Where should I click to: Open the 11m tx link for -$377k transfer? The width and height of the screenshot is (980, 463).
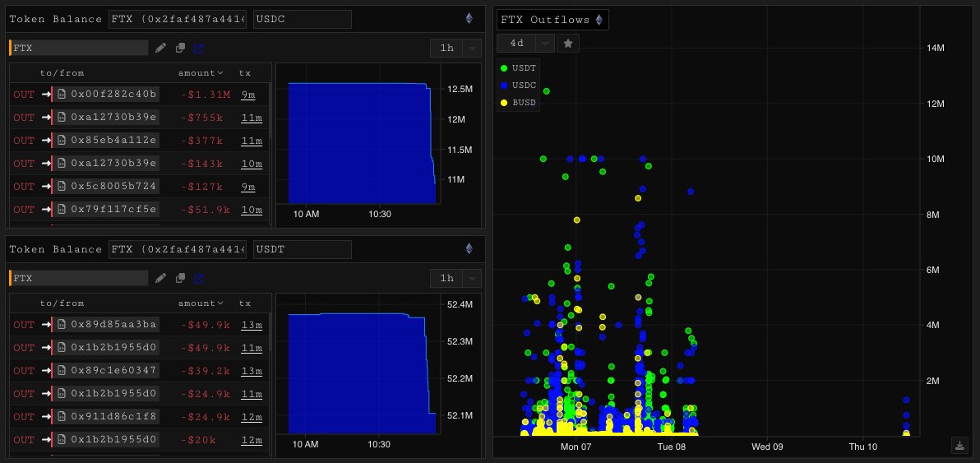coord(252,141)
